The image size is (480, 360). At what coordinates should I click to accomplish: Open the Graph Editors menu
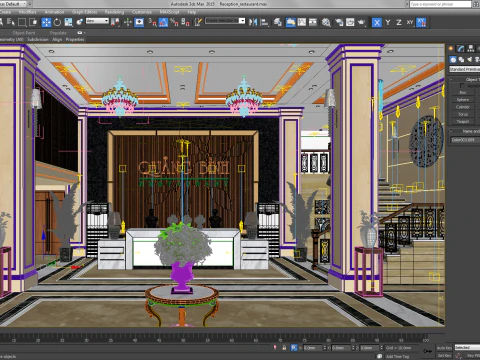tap(84, 12)
